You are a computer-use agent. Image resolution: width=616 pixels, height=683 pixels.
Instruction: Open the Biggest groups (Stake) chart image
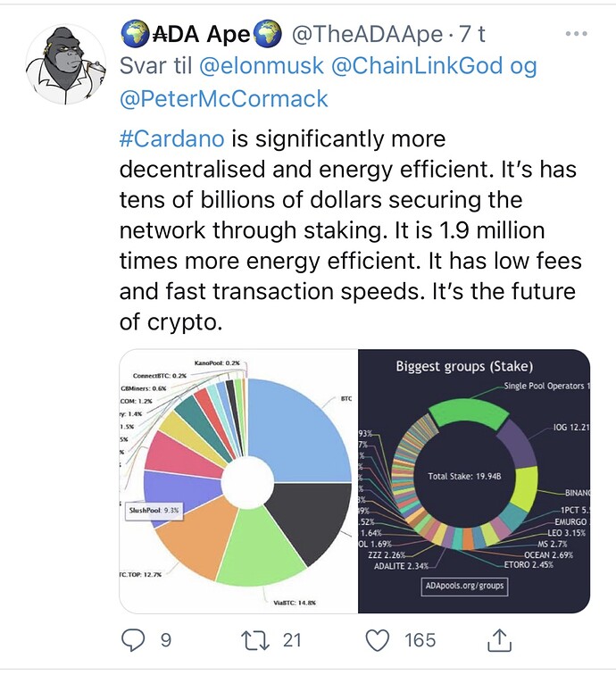tap(474, 482)
